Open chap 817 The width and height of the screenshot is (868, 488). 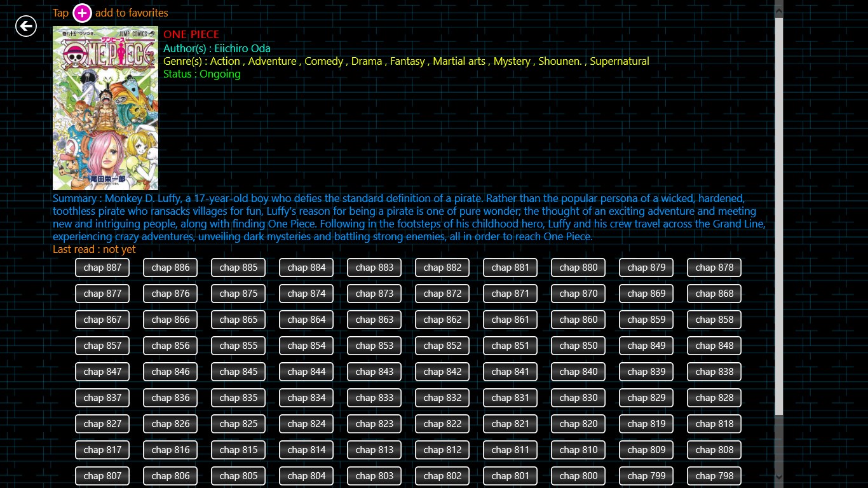pyautogui.click(x=102, y=450)
